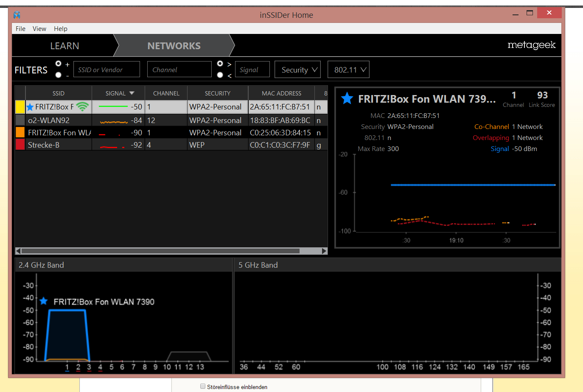Click Overlapping label in details panel
This screenshot has height=392, width=583.
pyautogui.click(x=491, y=137)
